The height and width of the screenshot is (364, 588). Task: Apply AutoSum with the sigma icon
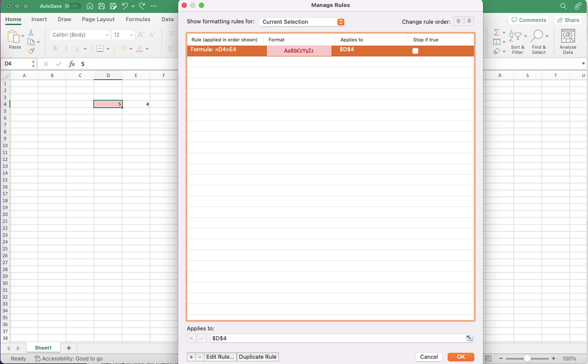pos(496,31)
